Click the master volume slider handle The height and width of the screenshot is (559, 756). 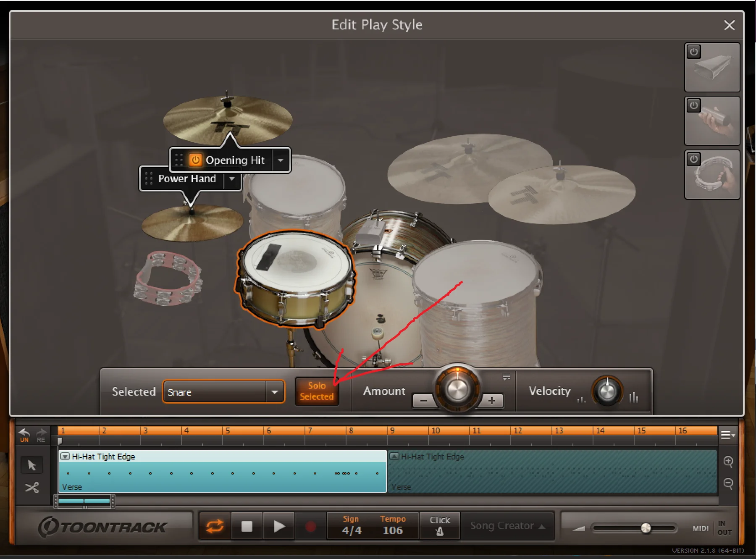[x=646, y=528]
